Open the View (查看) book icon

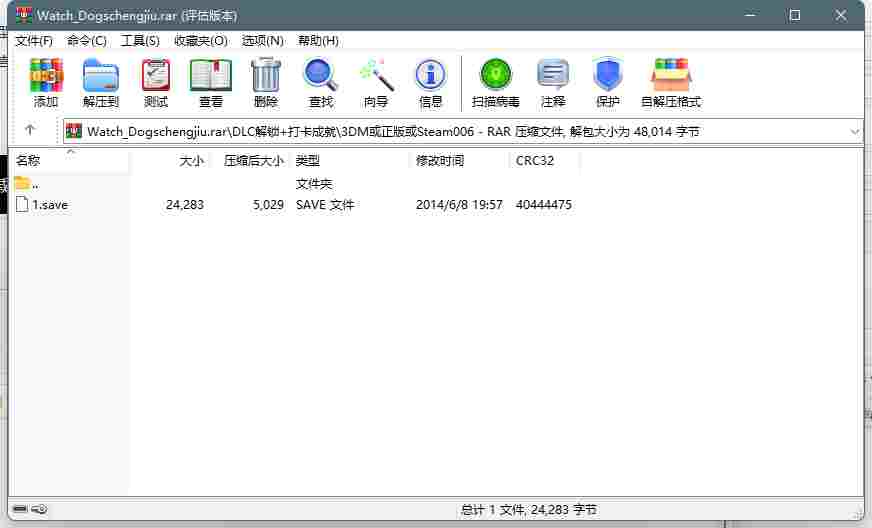coord(211,82)
